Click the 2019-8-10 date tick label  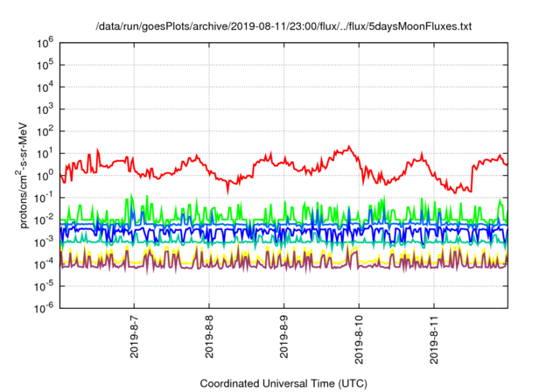[359, 339]
